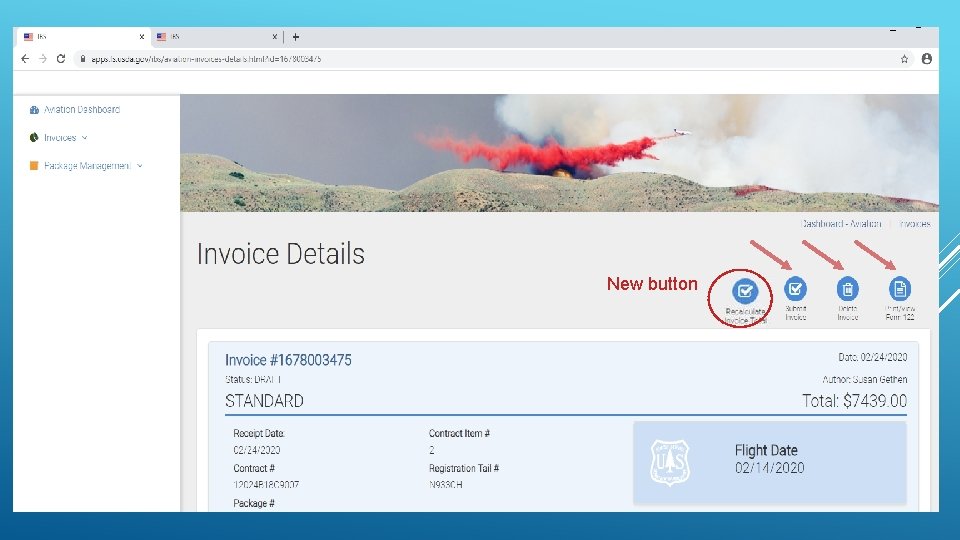Image resolution: width=960 pixels, height=540 pixels.
Task: Bookmark this page with star icon
Action: pyautogui.click(x=904, y=59)
